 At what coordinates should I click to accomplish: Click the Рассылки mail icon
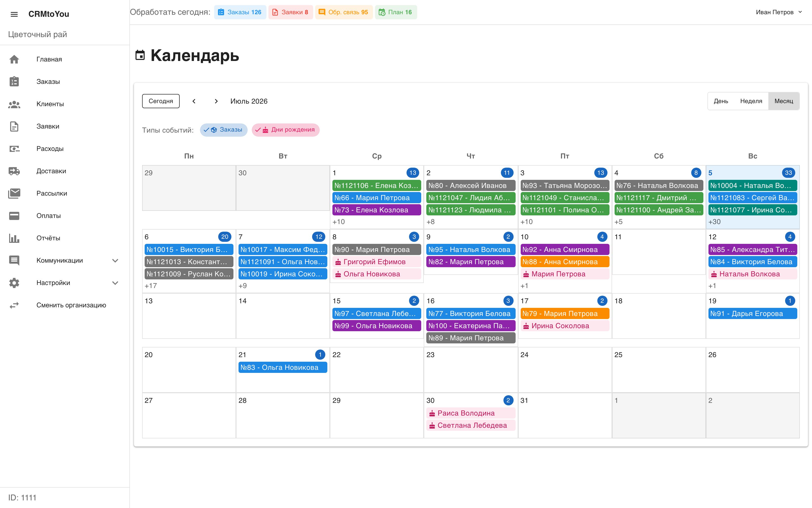(x=14, y=194)
